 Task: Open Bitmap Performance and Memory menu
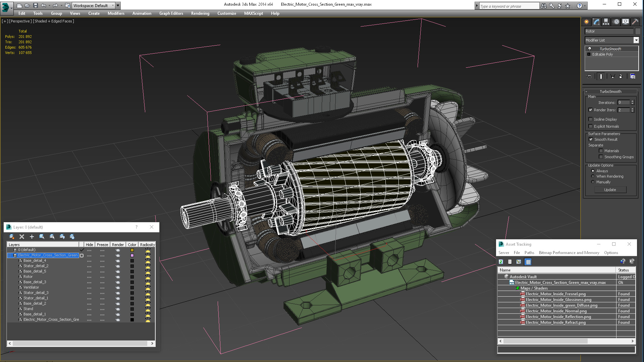(x=569, y=253)
